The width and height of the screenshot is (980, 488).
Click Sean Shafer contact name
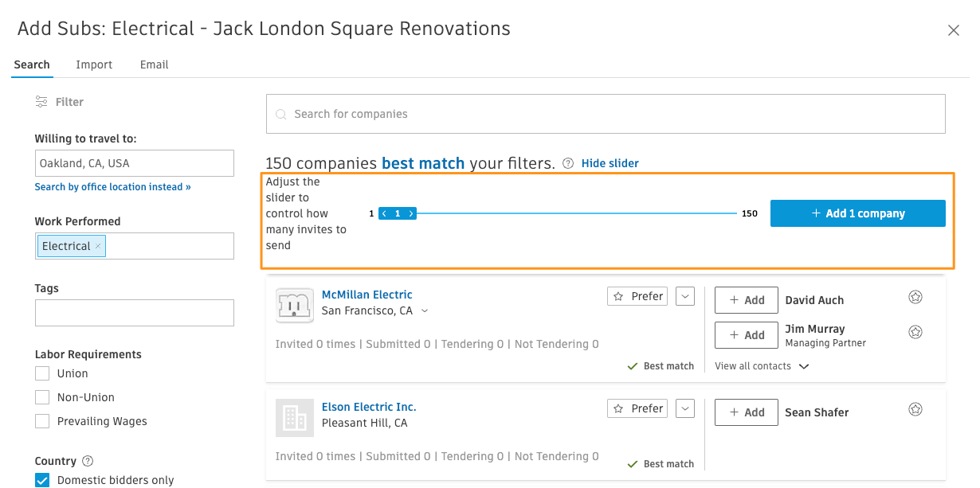point(817,412)
